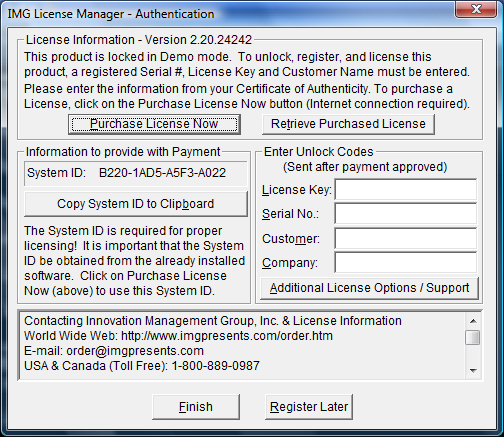Click the order@imgpresents.com email address
This screenshot has height=437, width=504.
tap(135, 351)
